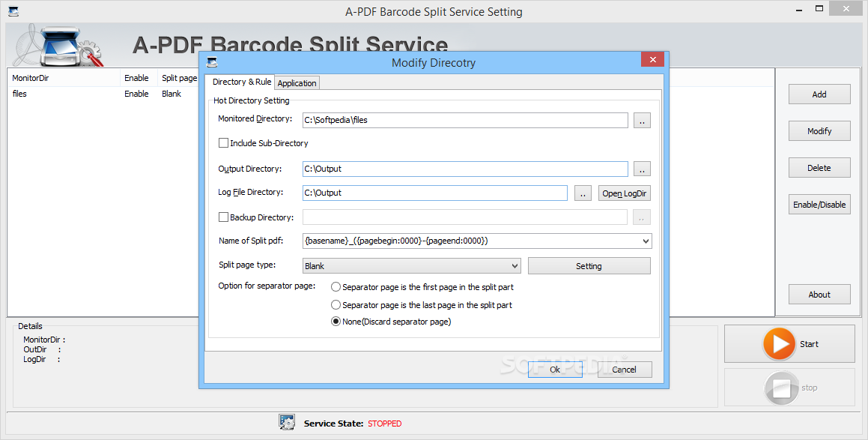The image size is (868, 440).
Task: Click the red STOPPED status text
Action: [x=385, y=424]
